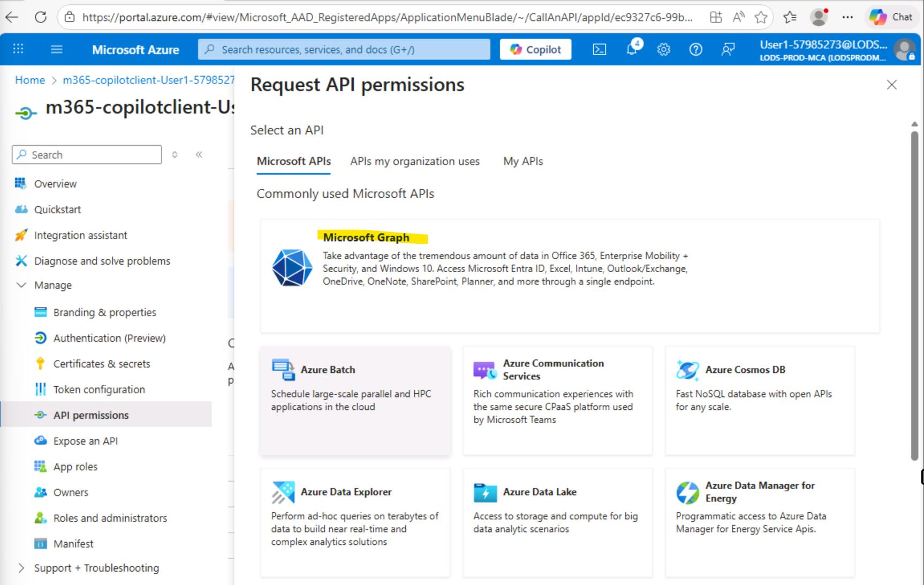This screenshot has height=585, width=924.
Task: Open portal settings gear icon
Action: [664, 50]
